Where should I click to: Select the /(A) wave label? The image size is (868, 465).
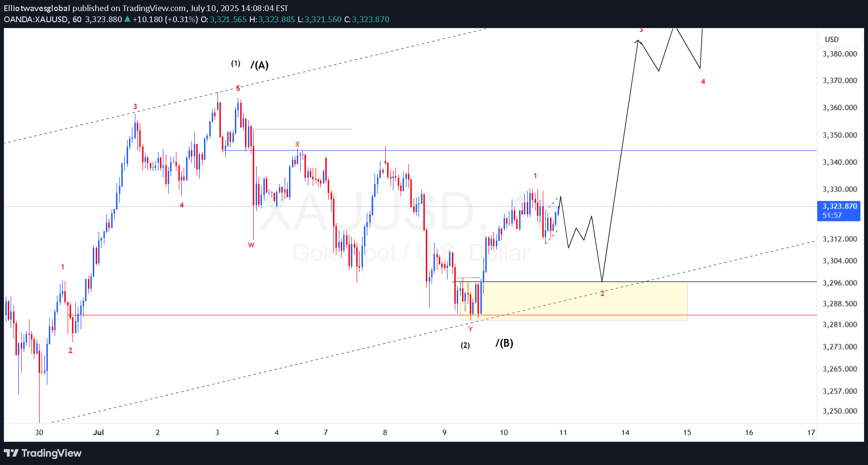(260, 65)
